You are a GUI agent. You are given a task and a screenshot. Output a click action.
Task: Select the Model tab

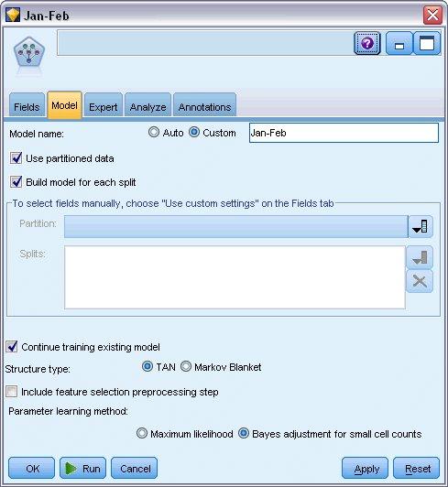tap(65, 105)
